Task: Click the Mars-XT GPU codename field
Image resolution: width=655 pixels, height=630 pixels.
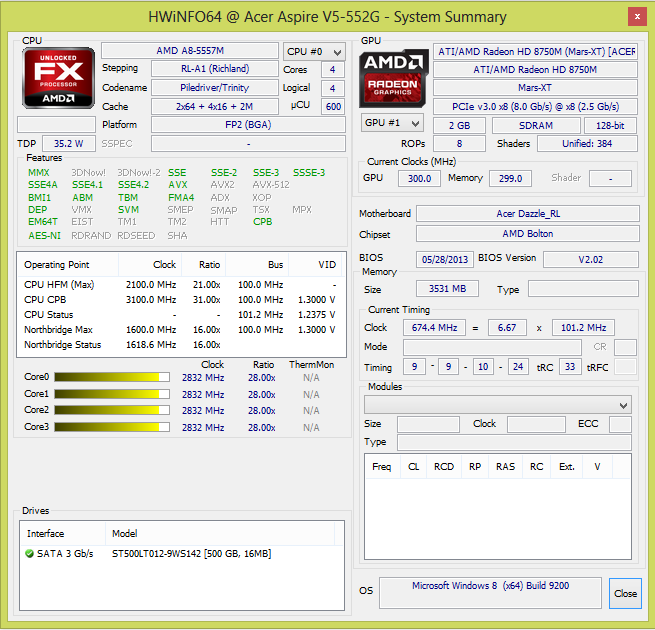Action: (x=535, y=88)
